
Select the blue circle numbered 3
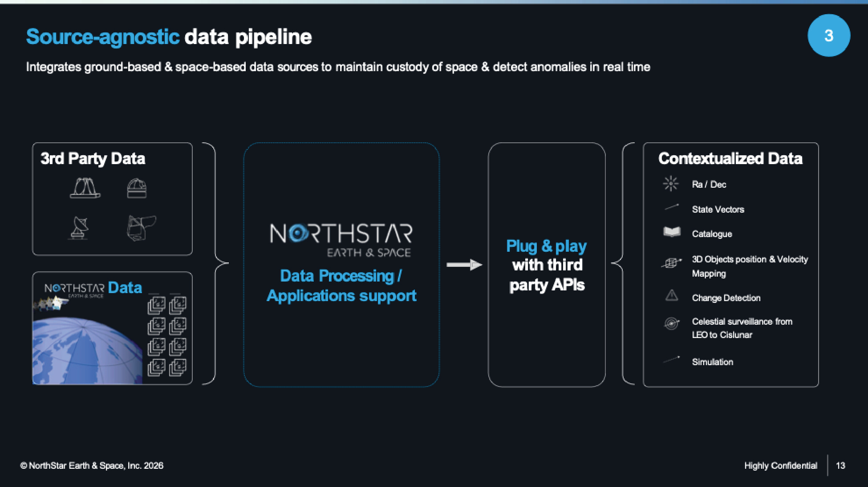click(x=829, y=36)
